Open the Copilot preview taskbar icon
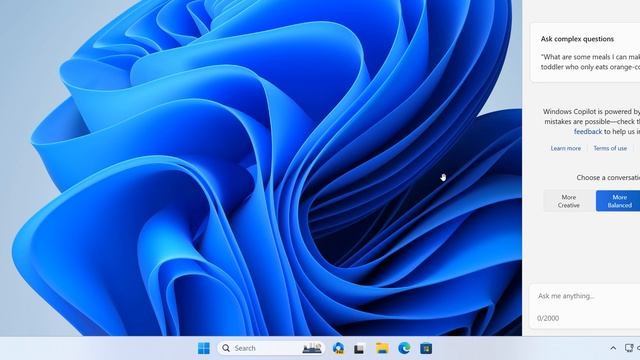The image size is (640, 360). pos(338,348)
